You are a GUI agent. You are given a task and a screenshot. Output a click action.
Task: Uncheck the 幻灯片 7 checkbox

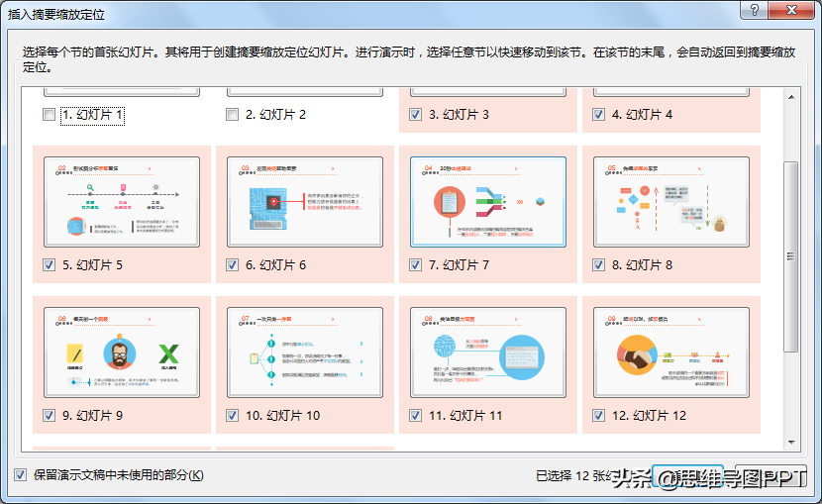(x=415, y=265)
